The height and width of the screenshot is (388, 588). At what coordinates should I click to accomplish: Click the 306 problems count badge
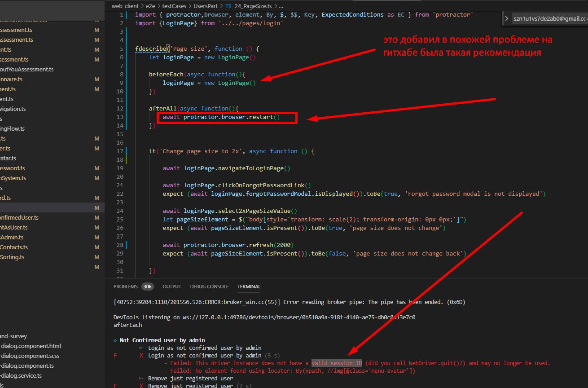tap(147, 287)
